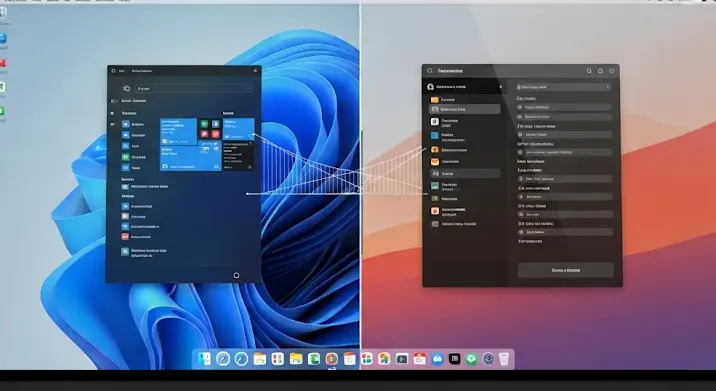Open the dark black tile in the blue window

tap(238, 155)
